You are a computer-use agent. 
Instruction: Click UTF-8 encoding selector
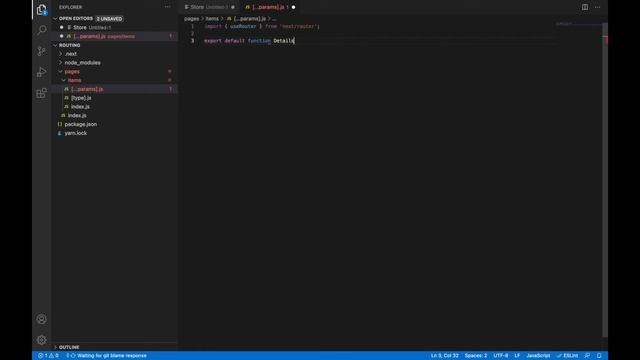(x=501, y=356)
